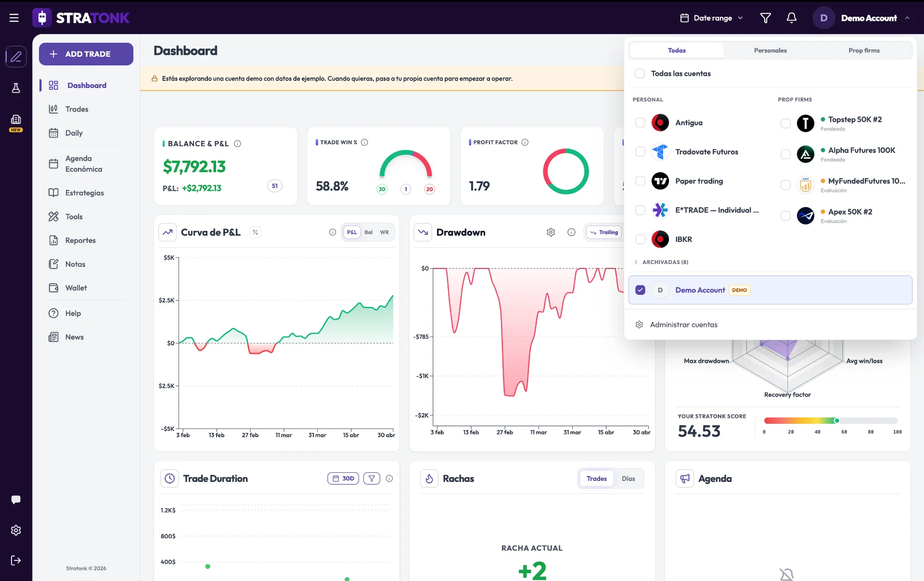Viewport: 924px width, 581px height.
Task: Open the hamburger menu icon
Action: point(14,18)
